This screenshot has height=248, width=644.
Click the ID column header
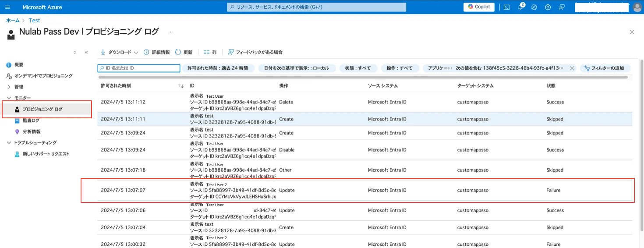(192, 86)
